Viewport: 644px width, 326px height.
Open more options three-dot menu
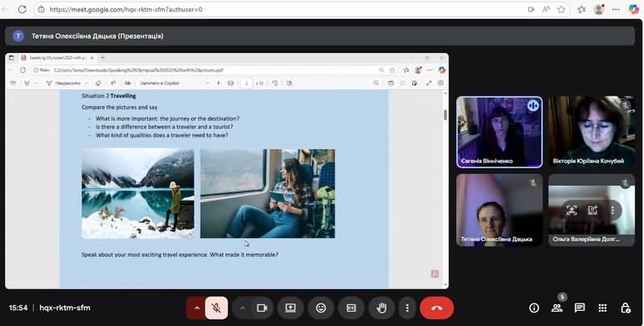tap(408, 307)
